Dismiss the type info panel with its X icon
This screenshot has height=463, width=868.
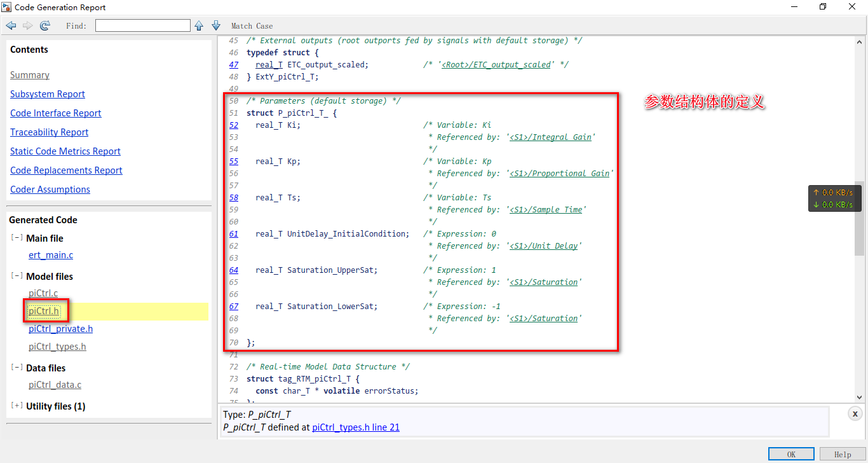(x=855, y=413)
